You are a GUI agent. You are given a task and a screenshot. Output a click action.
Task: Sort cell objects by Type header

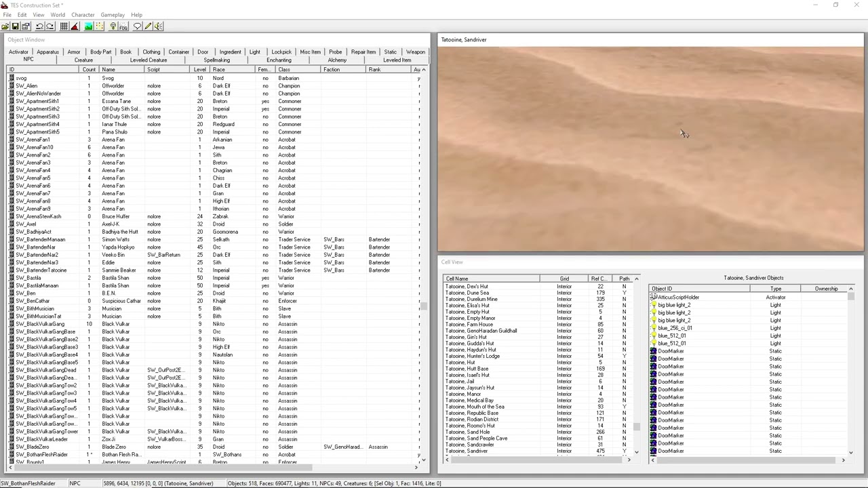pyautogui.click(x=775, y=289)
